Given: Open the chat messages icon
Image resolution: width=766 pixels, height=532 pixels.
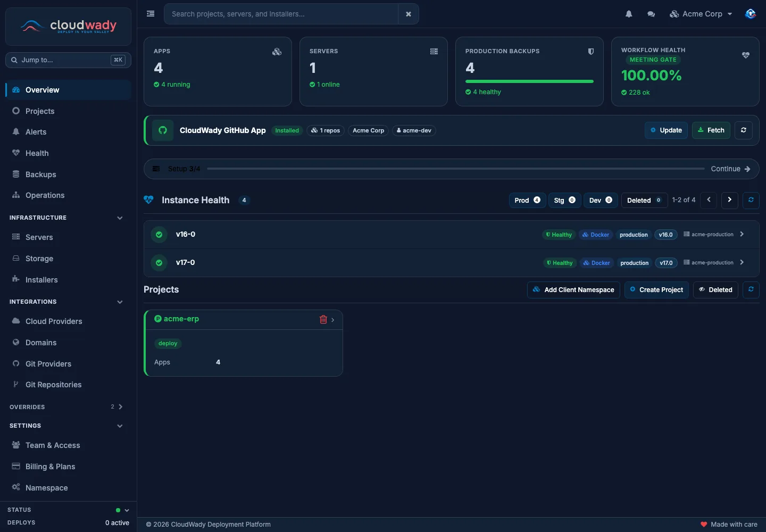Looking at the screenshot, I should click(651, 14).
